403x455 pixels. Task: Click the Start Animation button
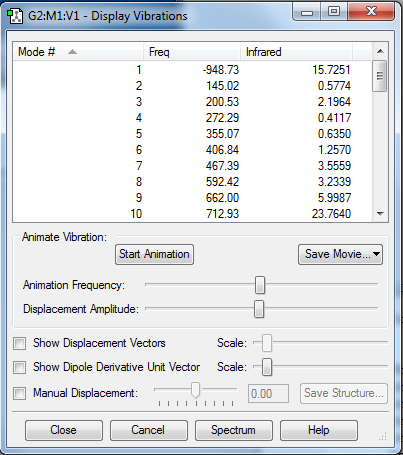click(154, 254)
